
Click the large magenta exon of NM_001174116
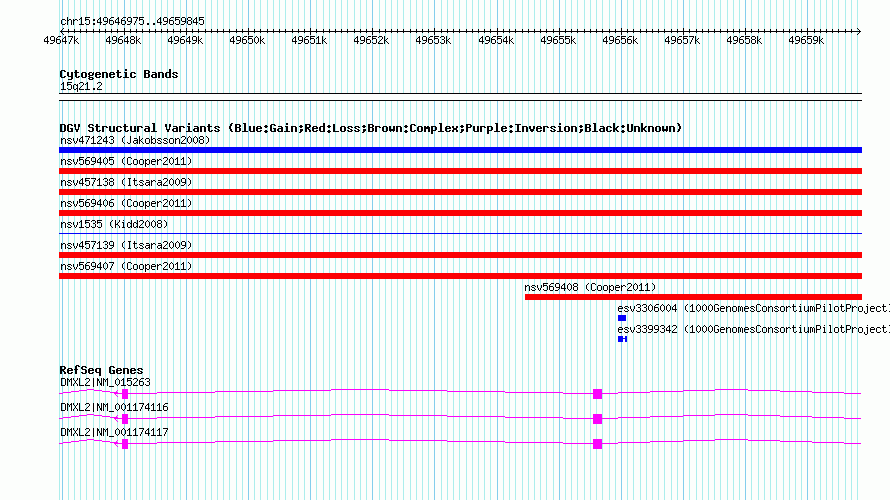point(597,419)
